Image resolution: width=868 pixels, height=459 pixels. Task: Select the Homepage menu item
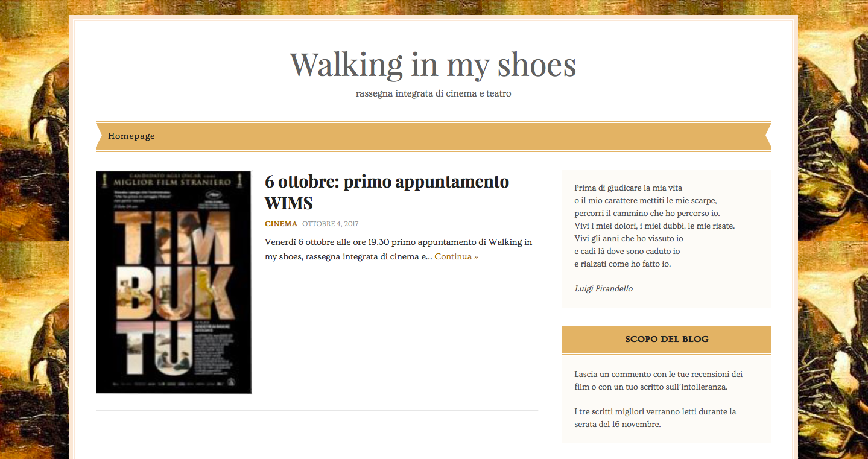click(131, 136)
